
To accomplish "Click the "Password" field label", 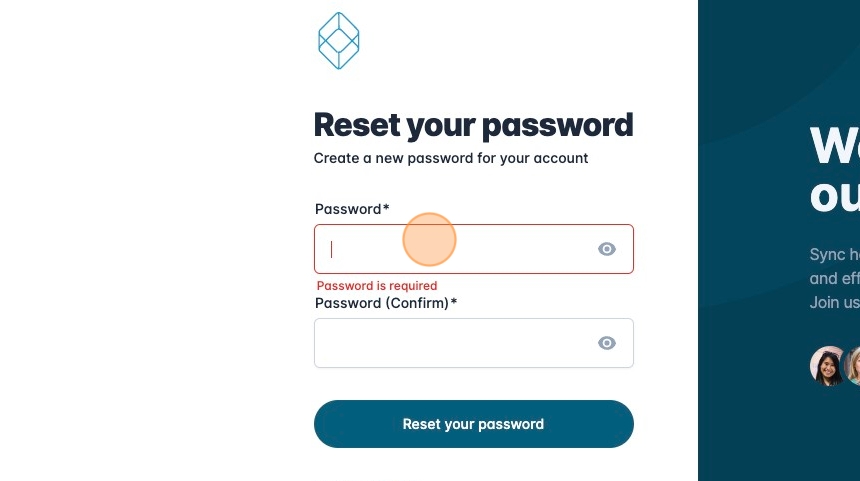I will tap(348, 209).
